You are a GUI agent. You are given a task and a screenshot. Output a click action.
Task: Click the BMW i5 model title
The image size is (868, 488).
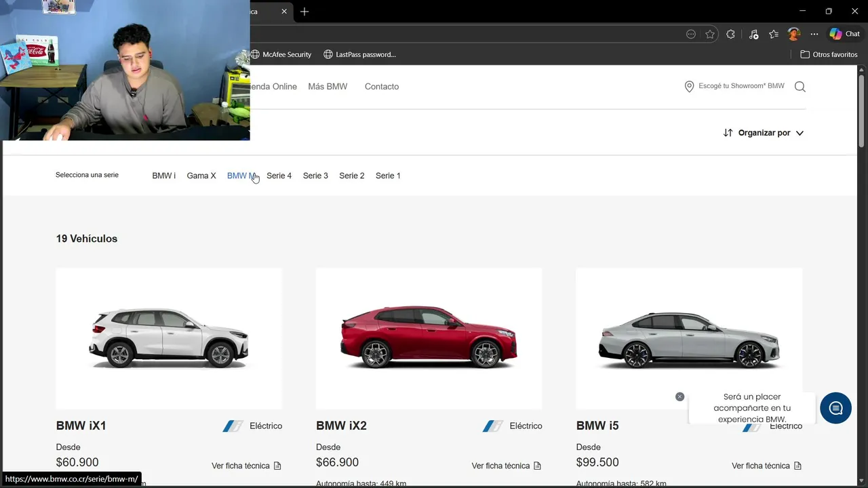(597, 426)
